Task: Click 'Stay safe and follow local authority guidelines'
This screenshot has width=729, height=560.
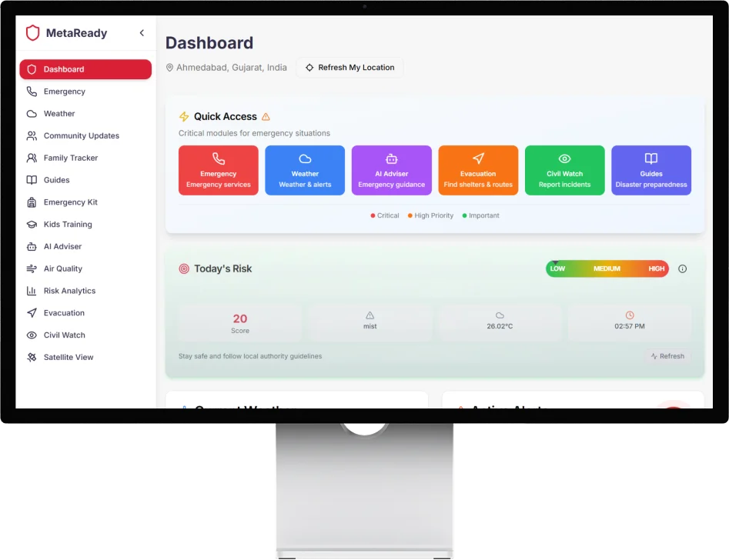Action: coord(250,356)
